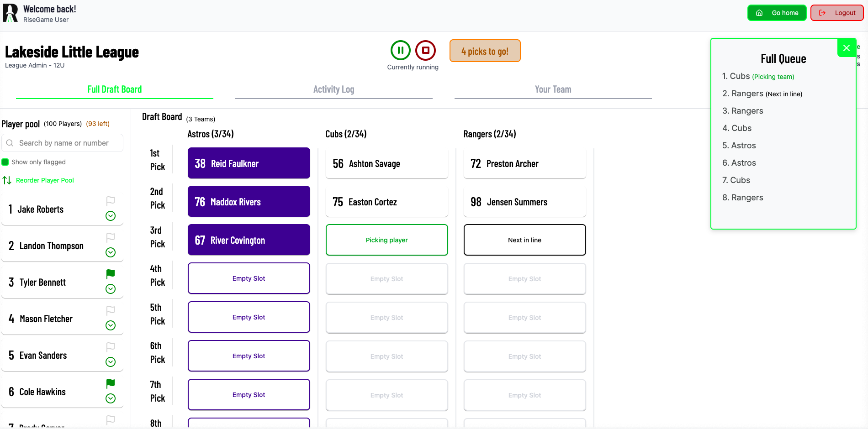
Task: Unflag Cole Hawkins
Action: [x=111, y=383]
